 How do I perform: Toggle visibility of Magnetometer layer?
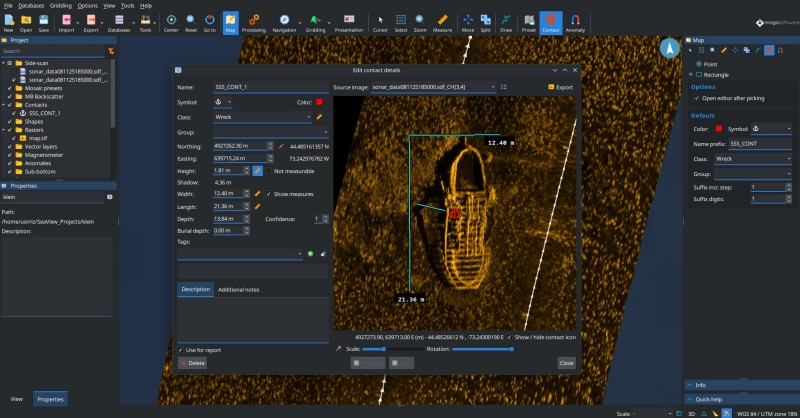[x=10, y=155]
